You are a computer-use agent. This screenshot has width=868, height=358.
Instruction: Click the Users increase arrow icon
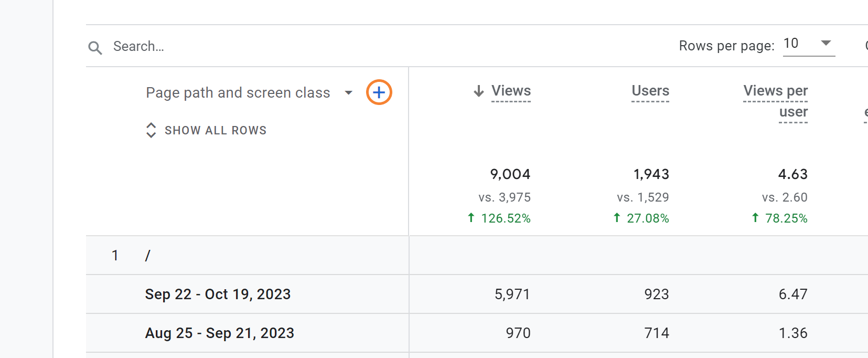tap(617, 218)
